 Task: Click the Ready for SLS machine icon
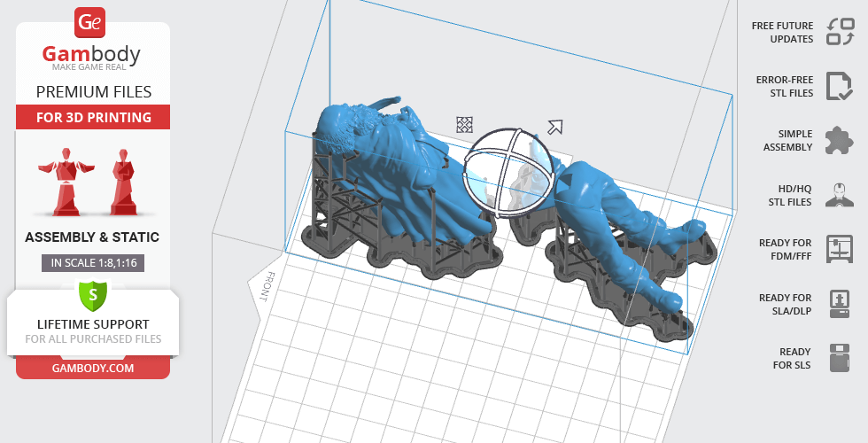[839, 358]
